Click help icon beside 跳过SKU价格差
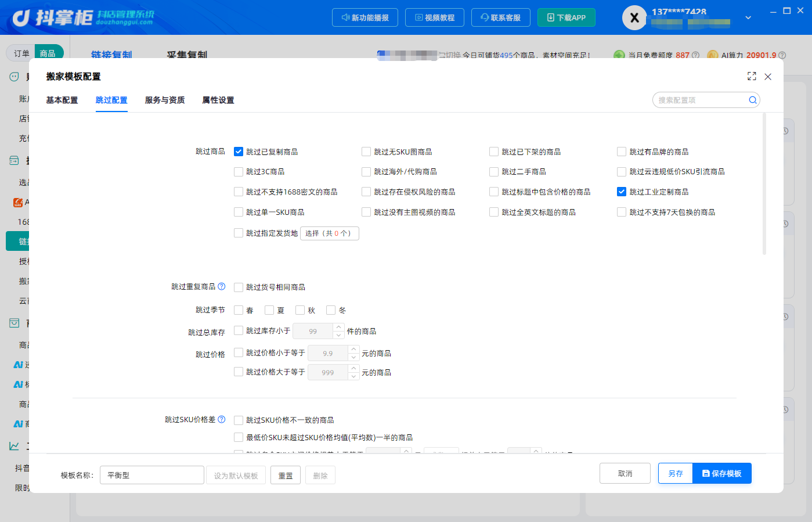The image size is (812, 522). tap(221, 419)
